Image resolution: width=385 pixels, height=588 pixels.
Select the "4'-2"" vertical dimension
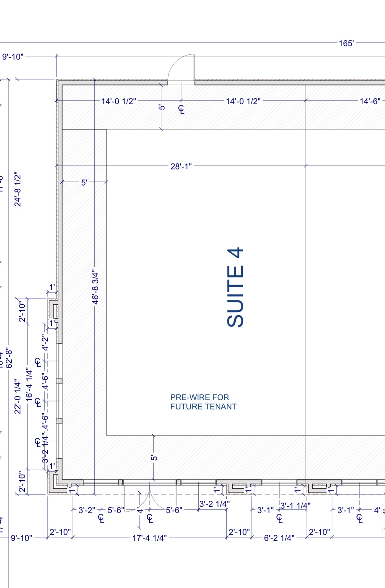point(45,343)
